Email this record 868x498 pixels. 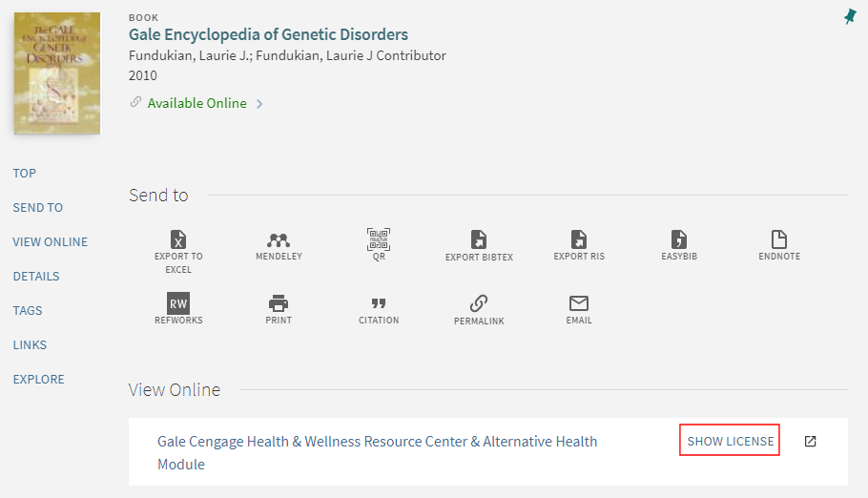click(579, 303)
